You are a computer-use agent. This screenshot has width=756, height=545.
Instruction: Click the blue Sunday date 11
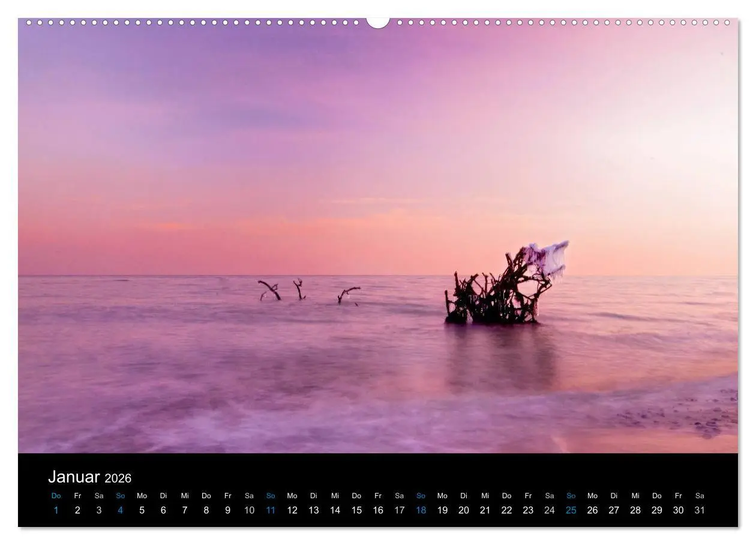pyautogui.click(x=270, y=510)
